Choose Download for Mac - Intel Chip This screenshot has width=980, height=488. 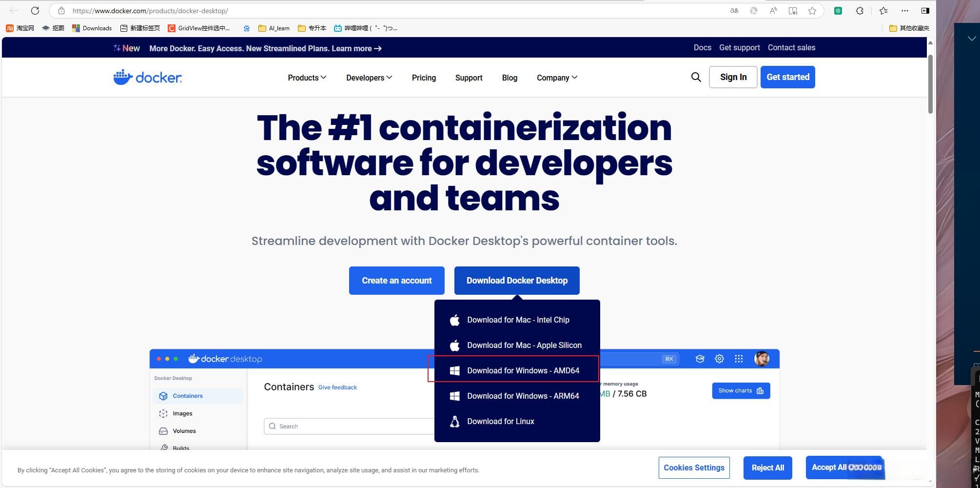click(517, 320)
